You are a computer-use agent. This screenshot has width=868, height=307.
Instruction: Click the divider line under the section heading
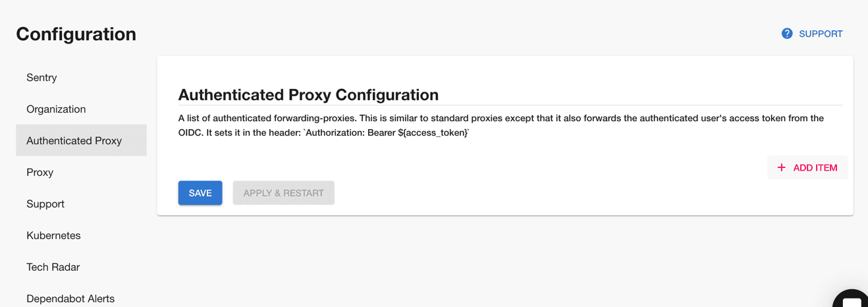[x=510, y=105]
